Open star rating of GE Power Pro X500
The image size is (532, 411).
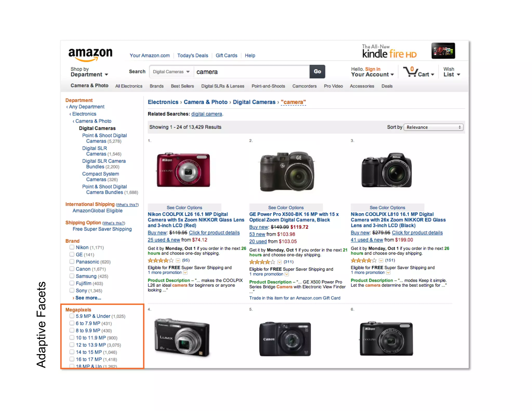click(262, 262)
